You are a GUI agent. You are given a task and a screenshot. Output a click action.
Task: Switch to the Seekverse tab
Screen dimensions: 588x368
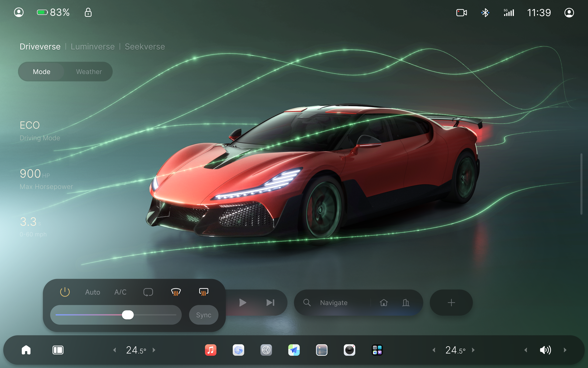click(x=145, y=47)
